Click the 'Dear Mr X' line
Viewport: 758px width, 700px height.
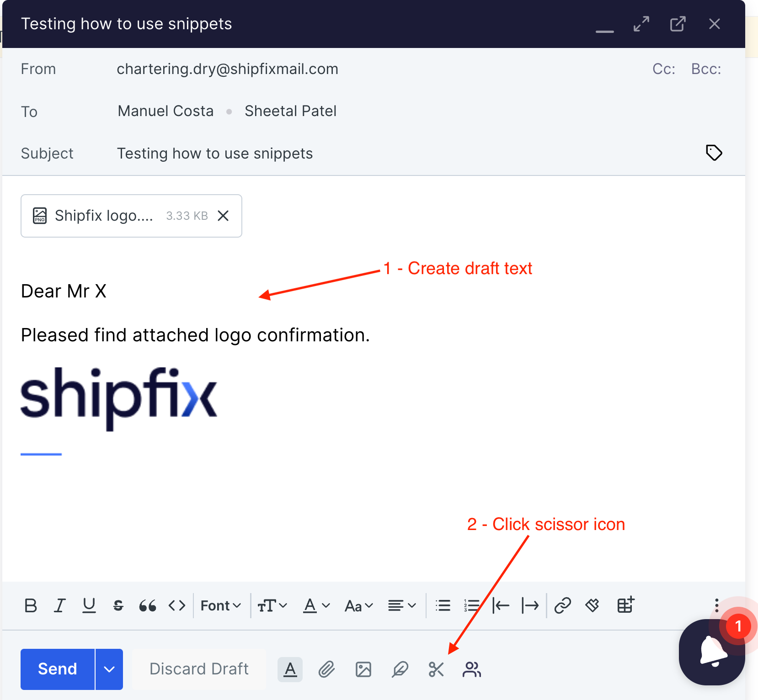coord(64,291)
